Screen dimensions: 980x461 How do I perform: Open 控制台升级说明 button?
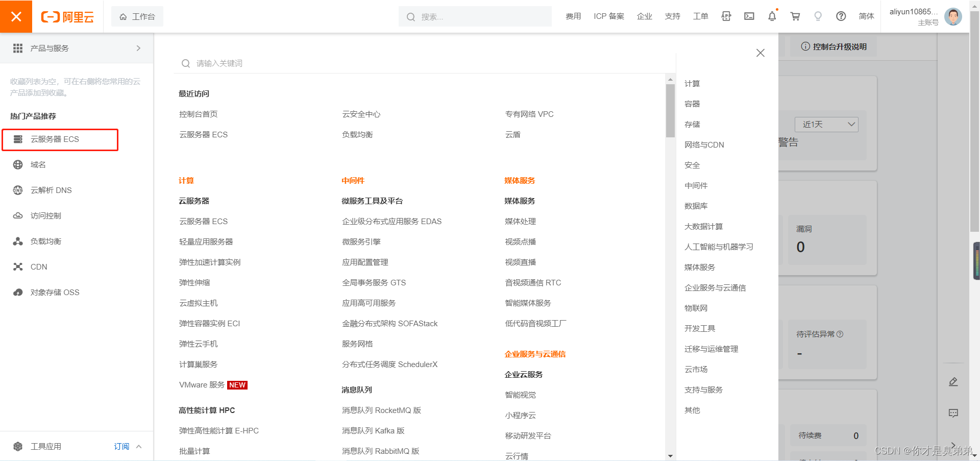coord(834,46)
